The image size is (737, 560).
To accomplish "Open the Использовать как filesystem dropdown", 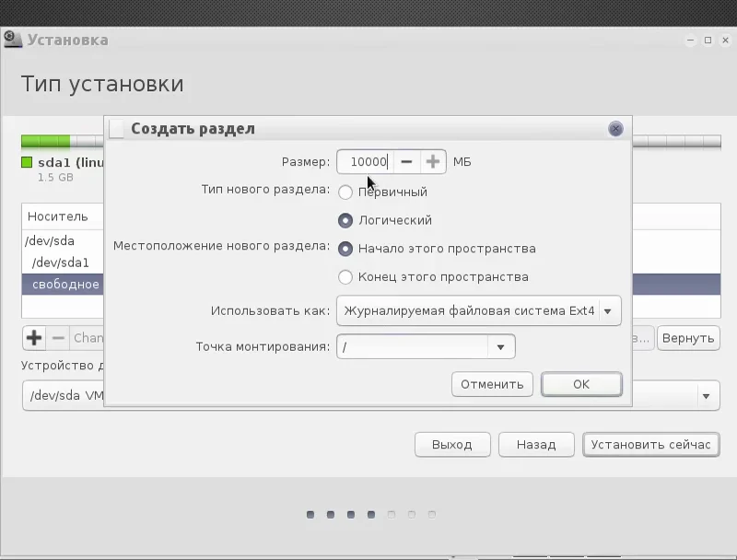I will (x=479, y=310).
